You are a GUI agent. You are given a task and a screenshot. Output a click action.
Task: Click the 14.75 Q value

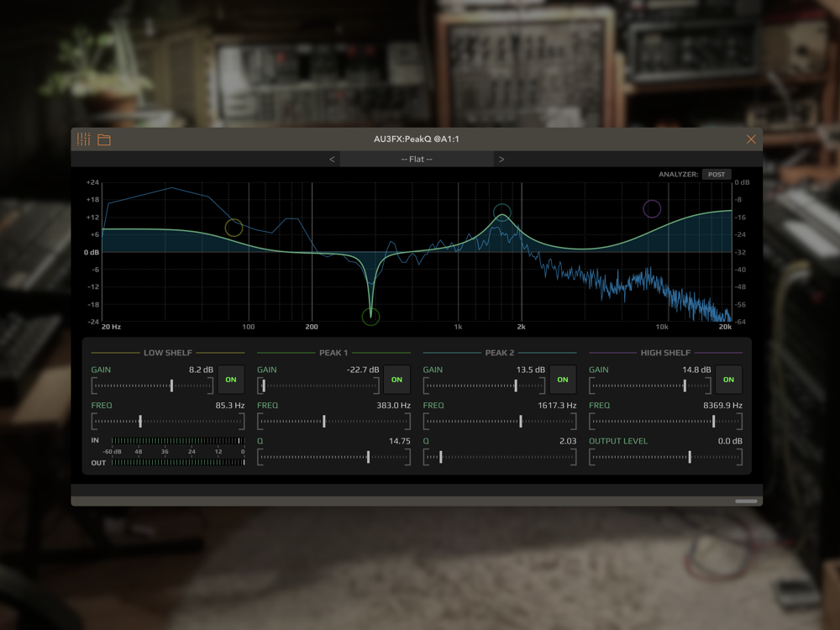coord(400,441)
